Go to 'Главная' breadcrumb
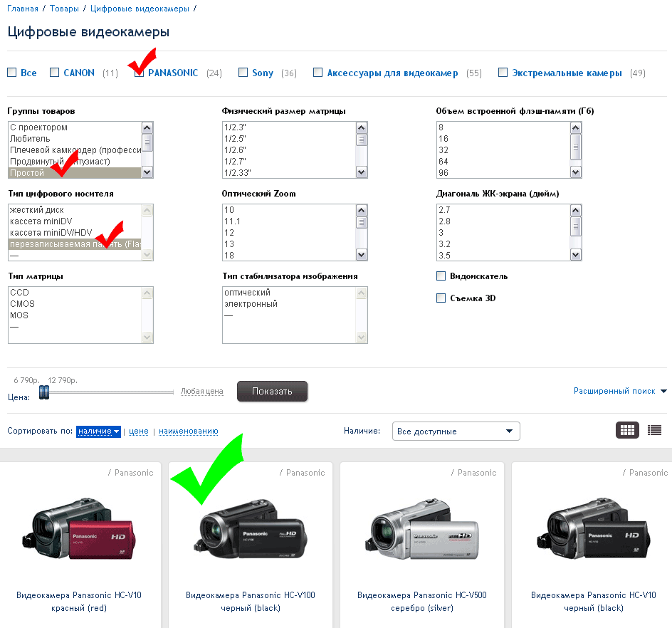This screenshot has height=628, width=672. point(23,9)
